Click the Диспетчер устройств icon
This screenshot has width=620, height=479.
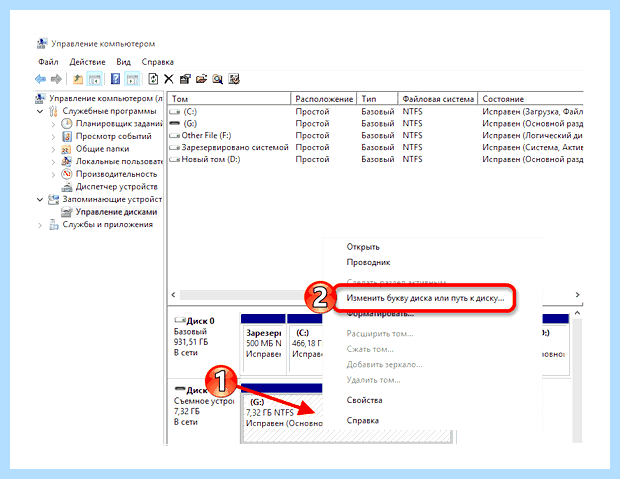coord(67,187)
